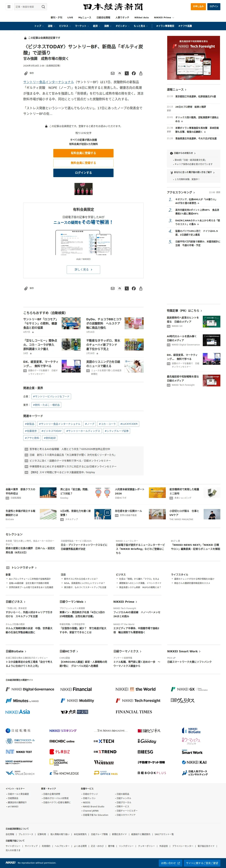Click the magnifier icon in the search box
Screen dimensions: 226x868
pos(43,7)
